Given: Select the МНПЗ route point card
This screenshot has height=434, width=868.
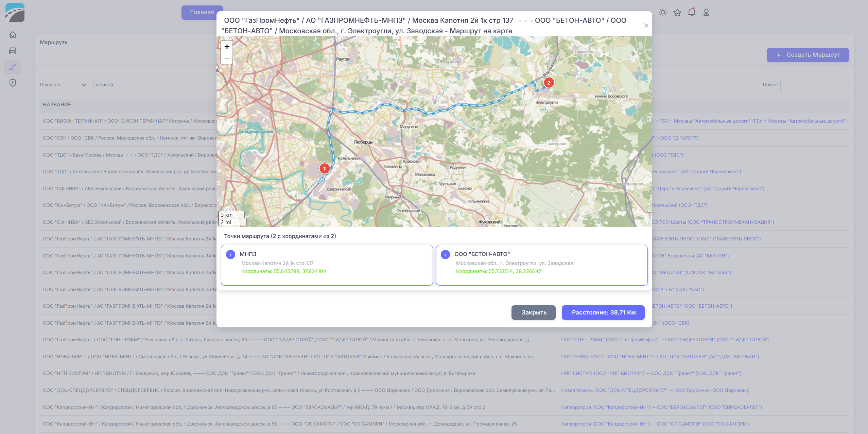Looking at the screenshot, I should (327, 265).
